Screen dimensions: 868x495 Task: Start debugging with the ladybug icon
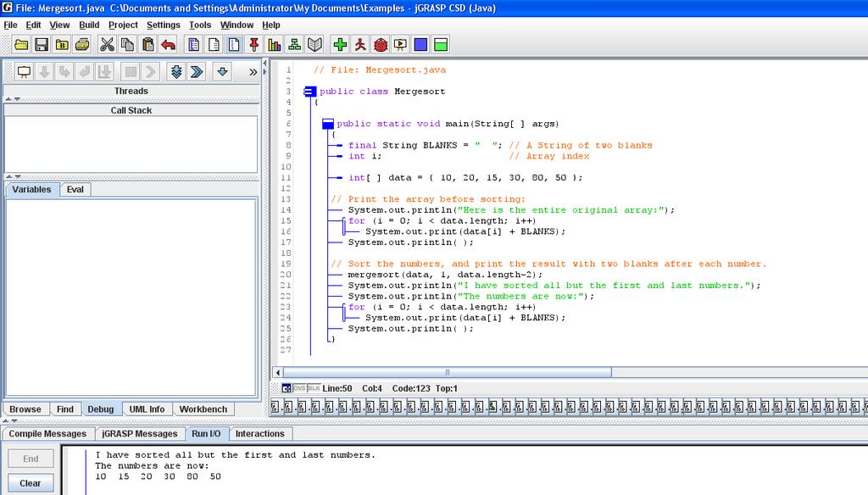point(381,44)
